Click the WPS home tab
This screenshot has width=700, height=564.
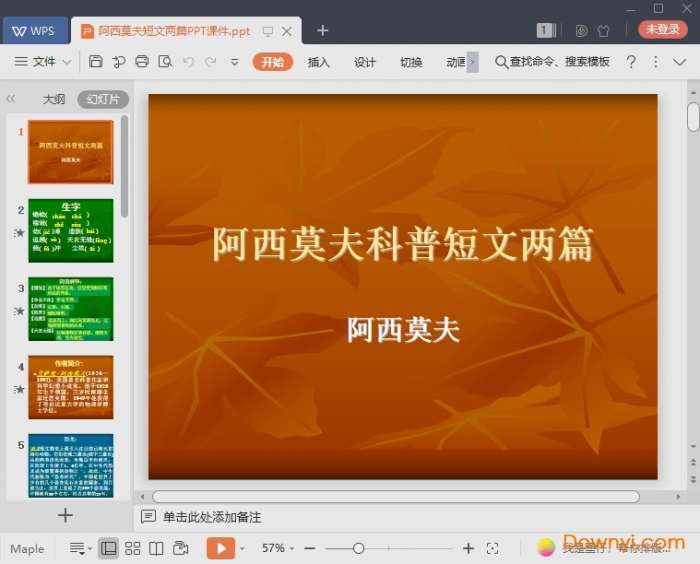35,30
